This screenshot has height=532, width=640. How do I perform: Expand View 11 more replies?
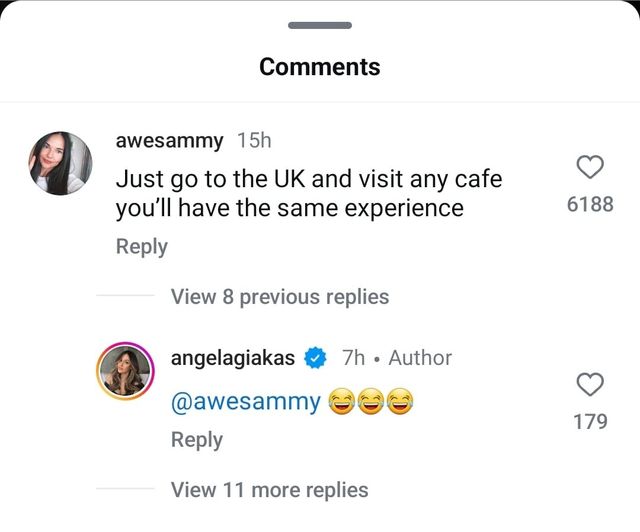tap(269, 490)
